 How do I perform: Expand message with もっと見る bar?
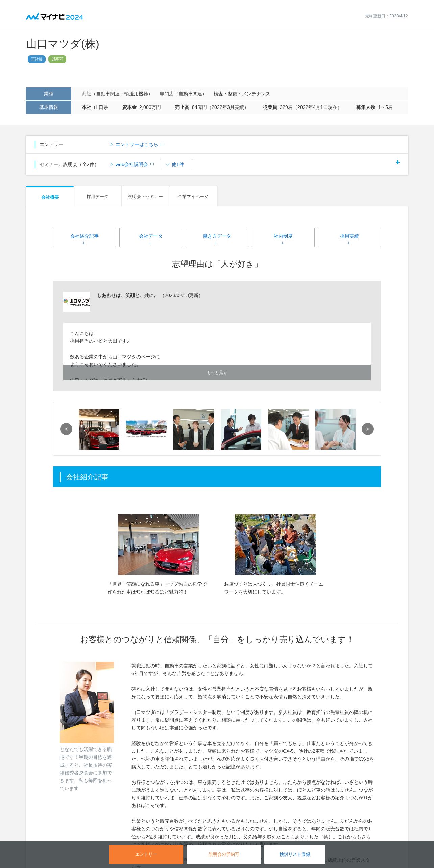(217, 372)
